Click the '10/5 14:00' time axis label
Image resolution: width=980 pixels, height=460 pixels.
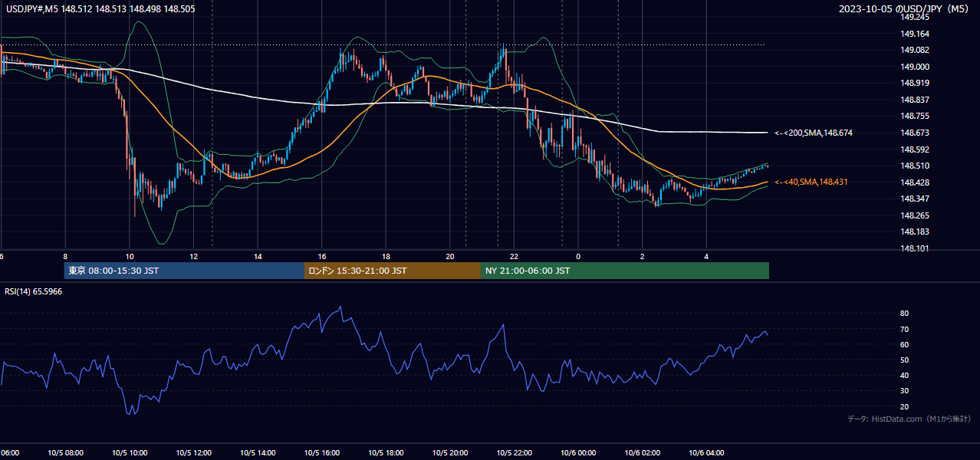click(x=258, y=453)
